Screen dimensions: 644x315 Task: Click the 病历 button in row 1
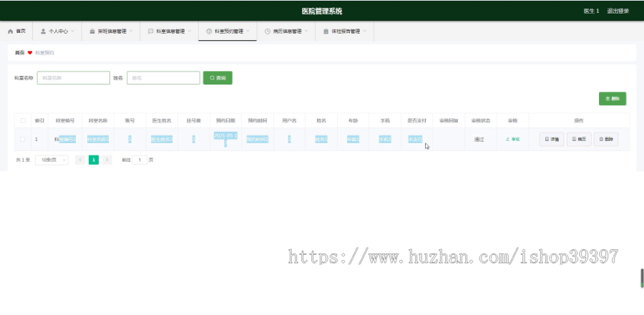(x=579, y=139)
